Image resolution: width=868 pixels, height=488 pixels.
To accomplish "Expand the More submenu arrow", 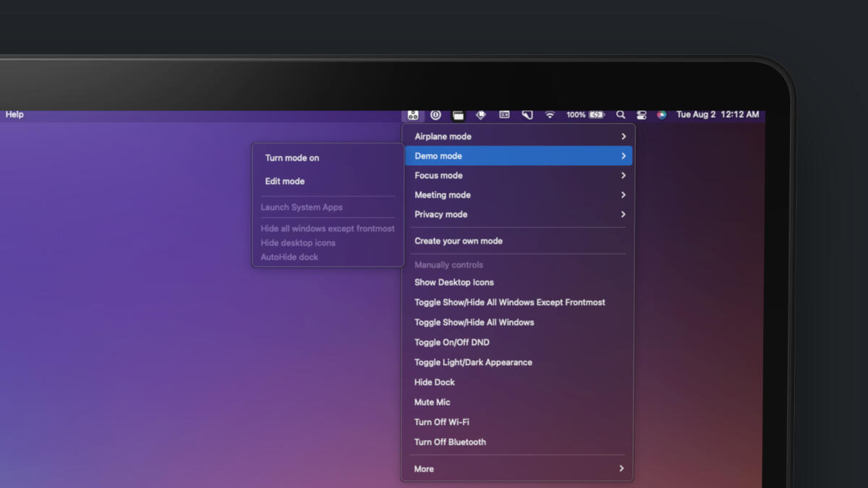I will (621, 468).
